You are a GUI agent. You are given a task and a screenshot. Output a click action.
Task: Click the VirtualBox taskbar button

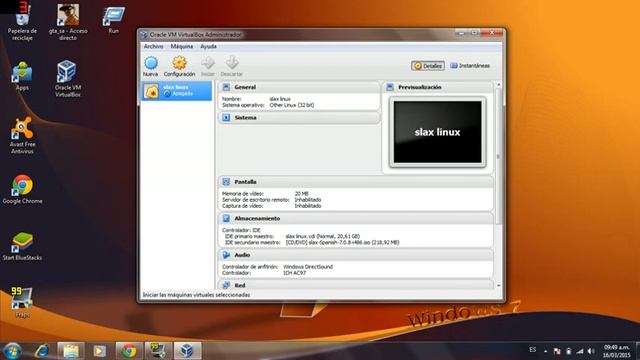point(187,351)
